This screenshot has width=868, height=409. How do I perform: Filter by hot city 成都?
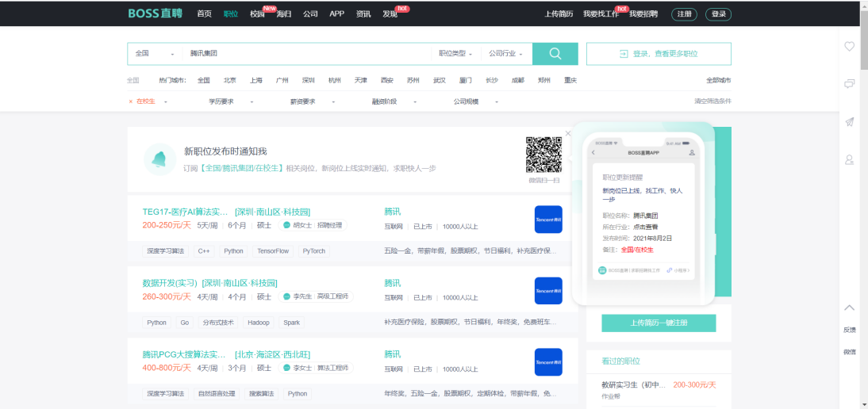pos(517,80)
